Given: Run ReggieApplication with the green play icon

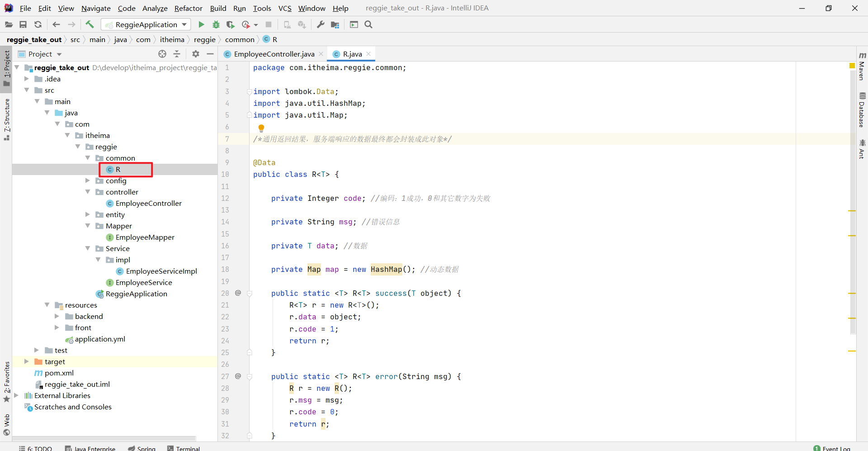Looking at the screenshot, I should [202, 24].
